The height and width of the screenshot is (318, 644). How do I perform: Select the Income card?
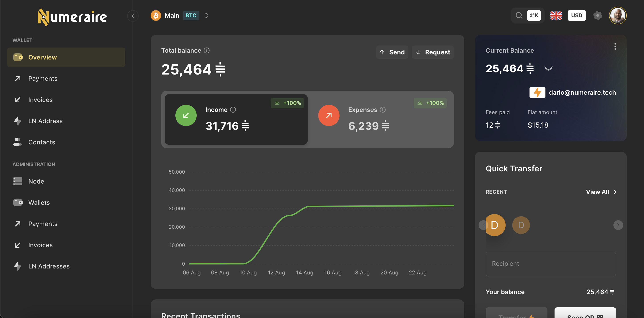tap(236, 119)
